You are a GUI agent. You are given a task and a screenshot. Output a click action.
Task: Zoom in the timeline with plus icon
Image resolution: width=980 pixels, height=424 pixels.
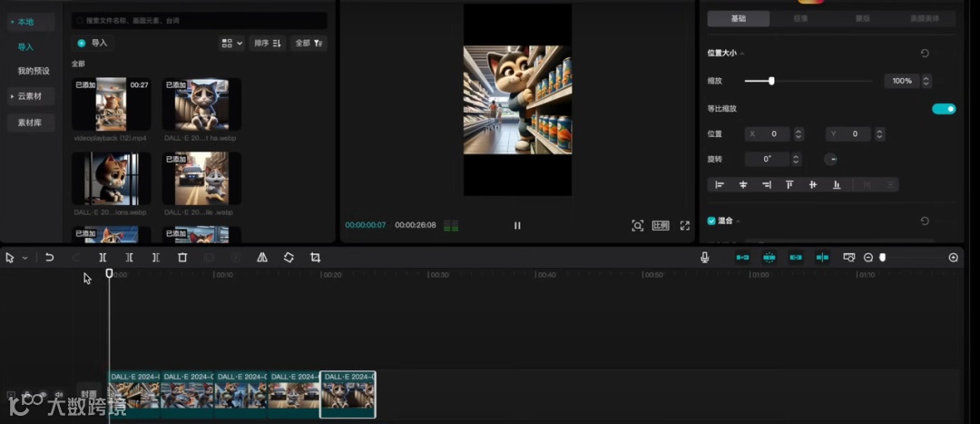pos(953,258)
